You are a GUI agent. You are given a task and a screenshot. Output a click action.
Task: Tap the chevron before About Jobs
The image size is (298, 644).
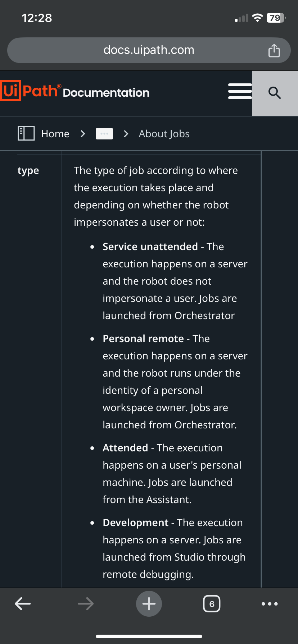pos(126,133)
